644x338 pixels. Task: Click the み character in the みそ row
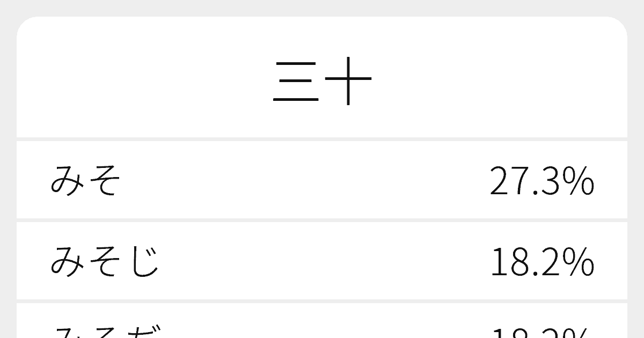[x=68, y=181]
